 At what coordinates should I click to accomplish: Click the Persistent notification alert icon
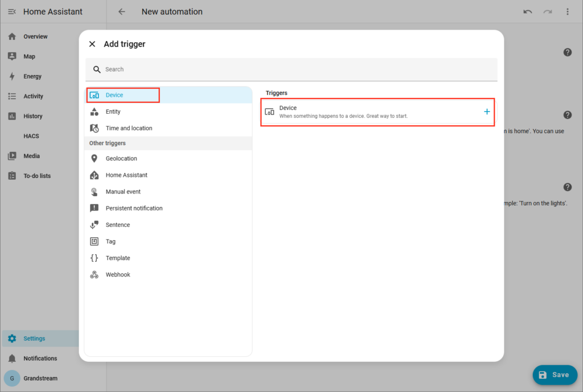pyautogui.click(x=95, y=208)
